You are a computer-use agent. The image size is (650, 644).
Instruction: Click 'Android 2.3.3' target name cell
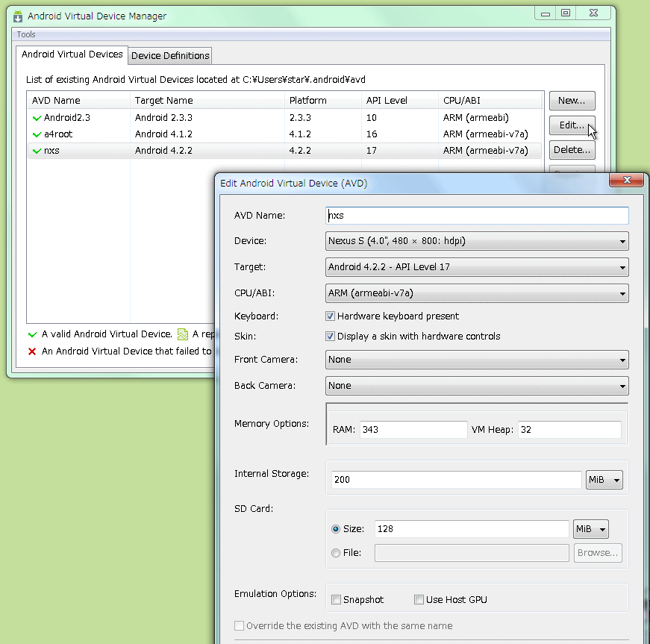[x=163, y=118]
